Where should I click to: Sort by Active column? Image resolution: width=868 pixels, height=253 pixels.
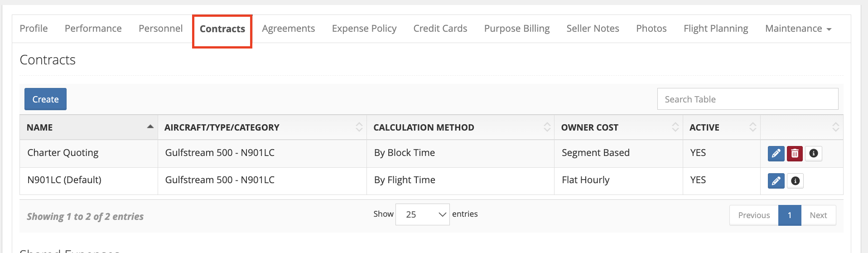coord(722,127)
